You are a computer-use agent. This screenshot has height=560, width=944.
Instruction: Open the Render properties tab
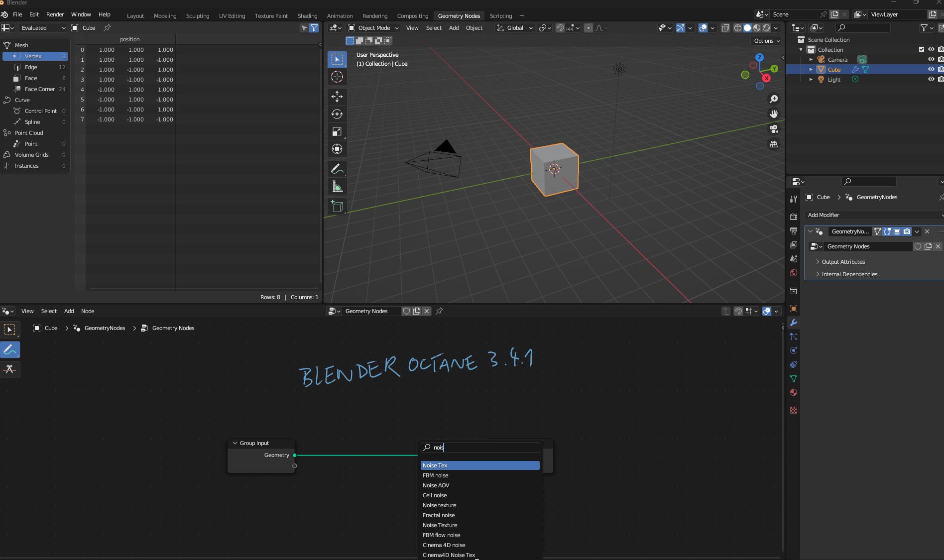click(794, 217)
